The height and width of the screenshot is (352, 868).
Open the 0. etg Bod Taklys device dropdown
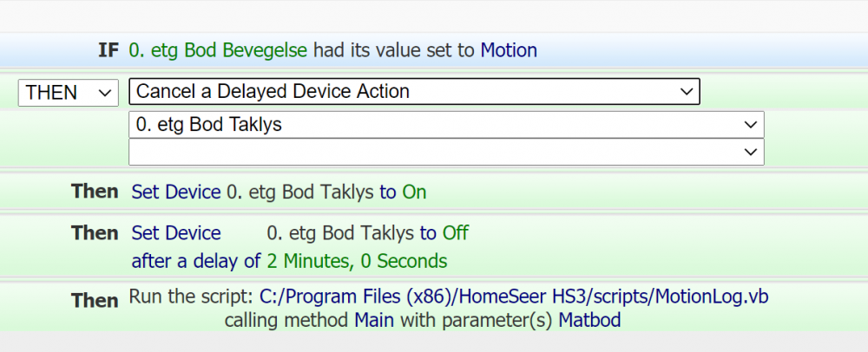(x=445, y=125)
